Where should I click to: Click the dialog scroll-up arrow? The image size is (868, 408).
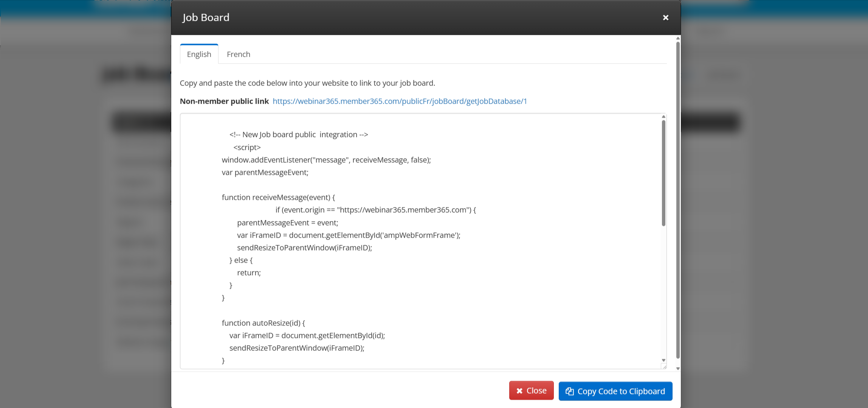point(678,38)
